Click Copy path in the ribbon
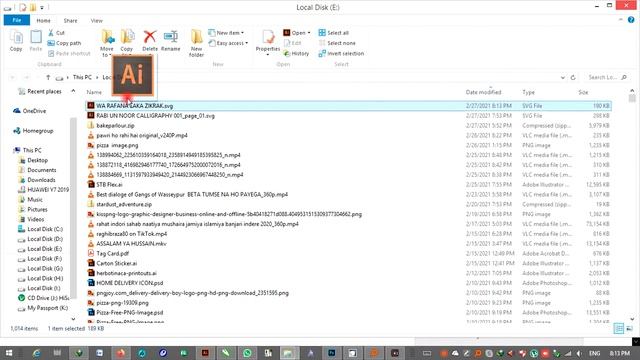This screenshot has width=640, height=360. (x=64, y=43)
